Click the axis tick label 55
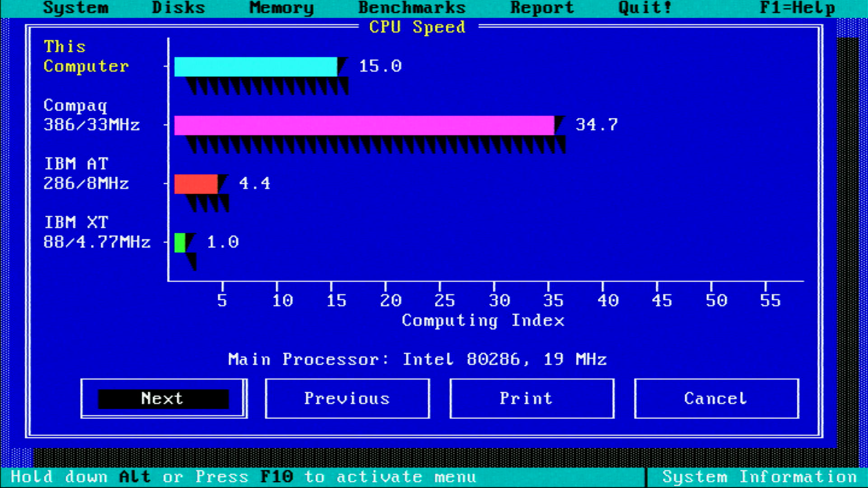 (771, 300)
